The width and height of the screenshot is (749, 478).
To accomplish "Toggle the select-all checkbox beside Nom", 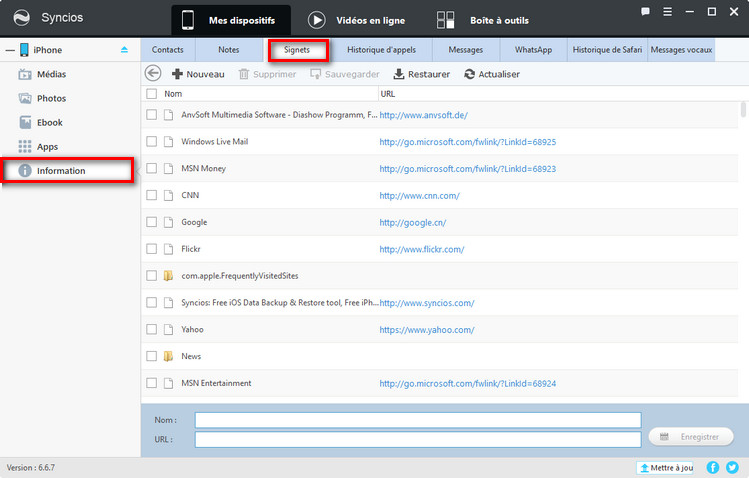I will 152,93.
